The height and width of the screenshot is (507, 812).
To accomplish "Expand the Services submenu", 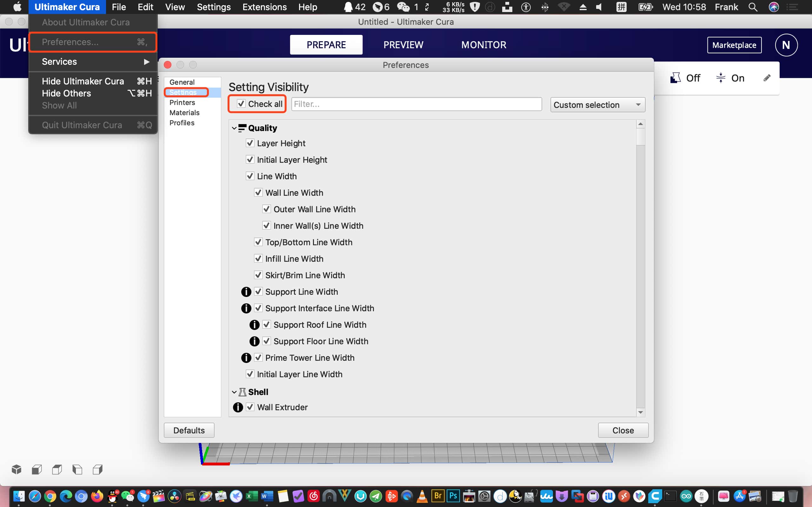I will tap(93, 62).
